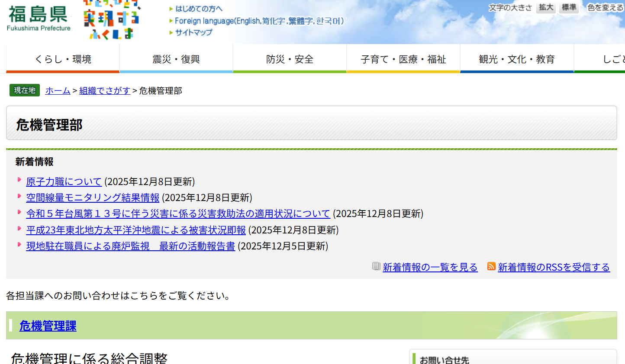
Task: Click the 組織でさがす breadcrumb link
Action: pyautogui.click(x=105, y=91)
